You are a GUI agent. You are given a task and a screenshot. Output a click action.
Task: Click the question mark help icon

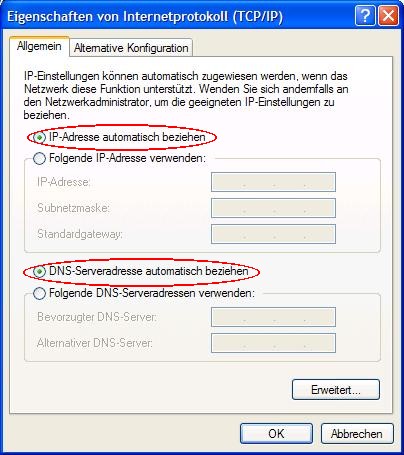point(365,16)
